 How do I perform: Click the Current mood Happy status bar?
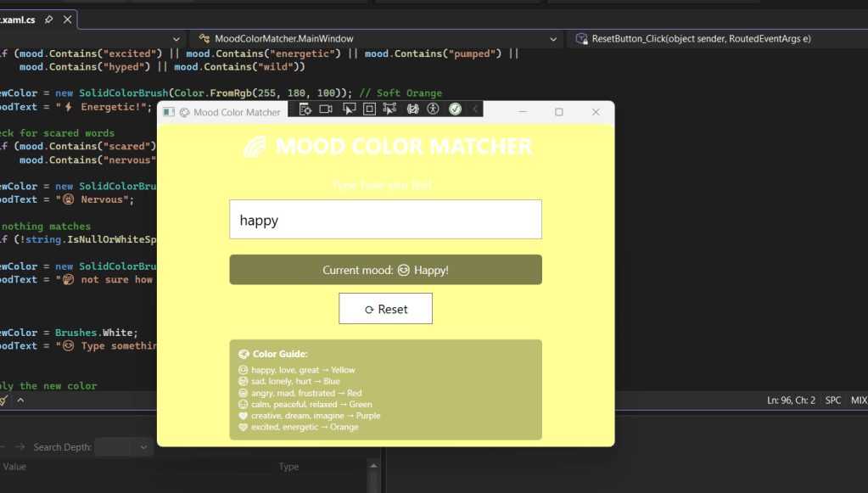385,270
